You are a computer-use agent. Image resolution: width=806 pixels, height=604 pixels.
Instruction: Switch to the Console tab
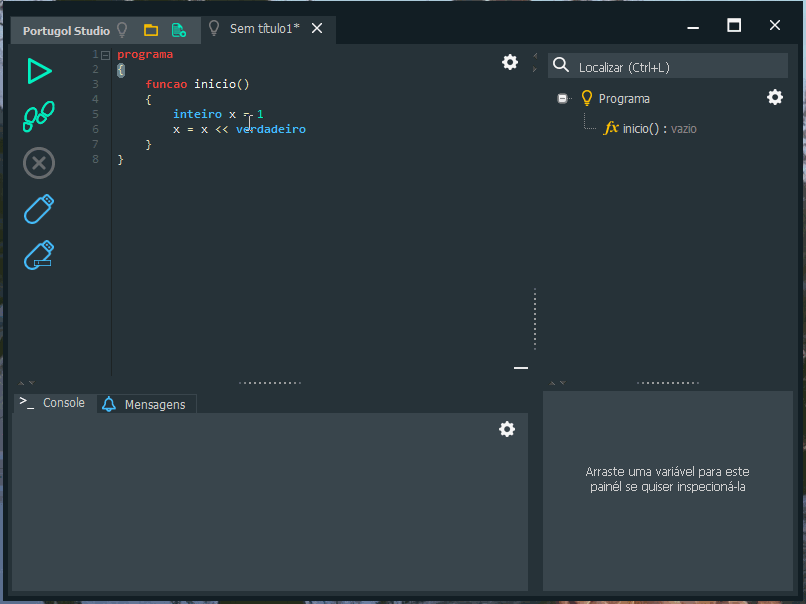point(53,403)
